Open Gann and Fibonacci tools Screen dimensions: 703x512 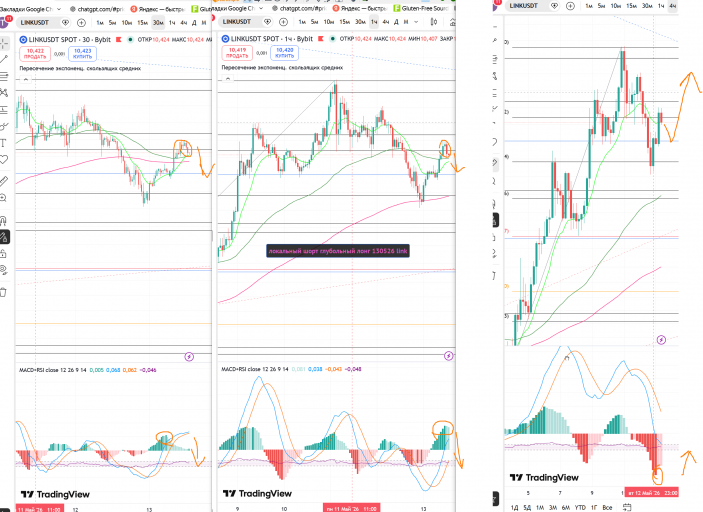[x=4, y=76]
